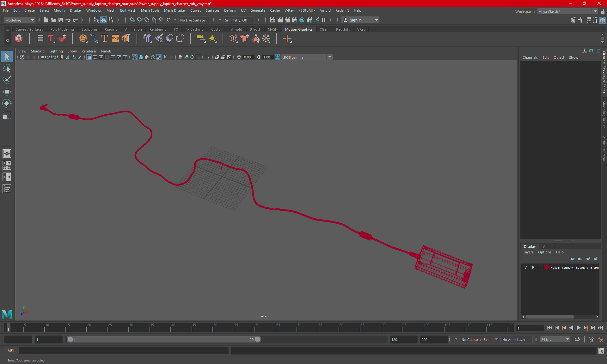The width and height of the screenshot is (607, 364).
Task: Open the Mesh Tools menu
Action: coord(150,10)
